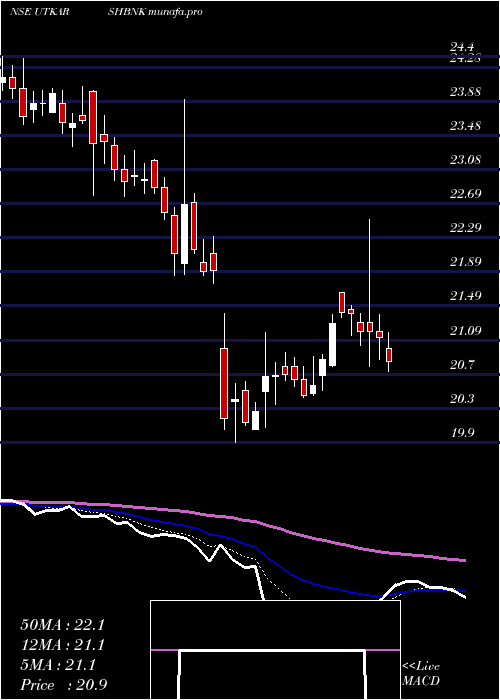
Task: Select the 20.3 price axis label
Action: coord(462,398)
